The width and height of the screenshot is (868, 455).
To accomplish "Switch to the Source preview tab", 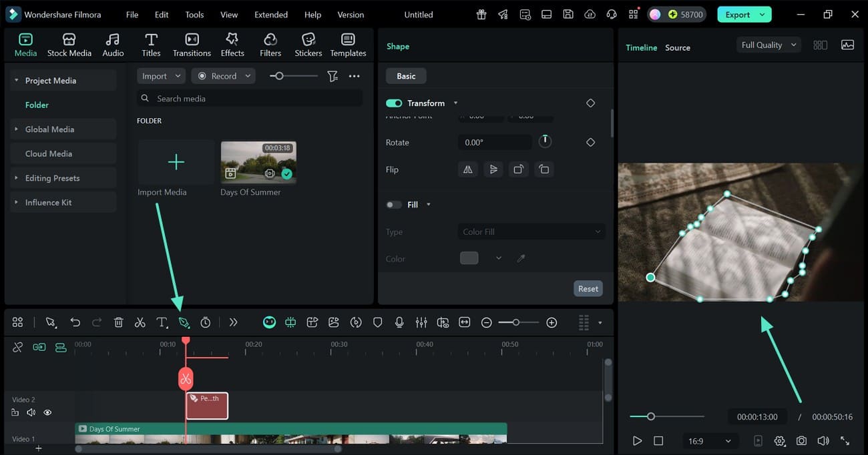I will pyautogui.click(x=677, y=48).
